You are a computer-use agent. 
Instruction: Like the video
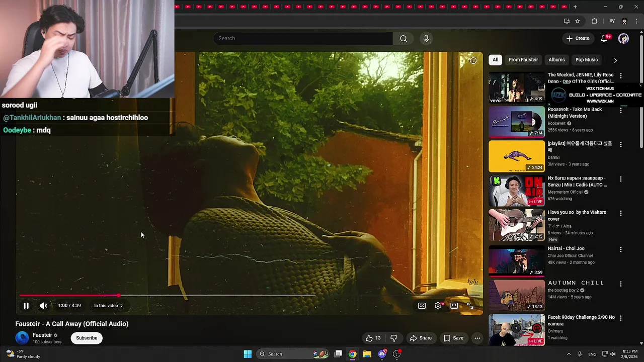(x=373, y=338)
